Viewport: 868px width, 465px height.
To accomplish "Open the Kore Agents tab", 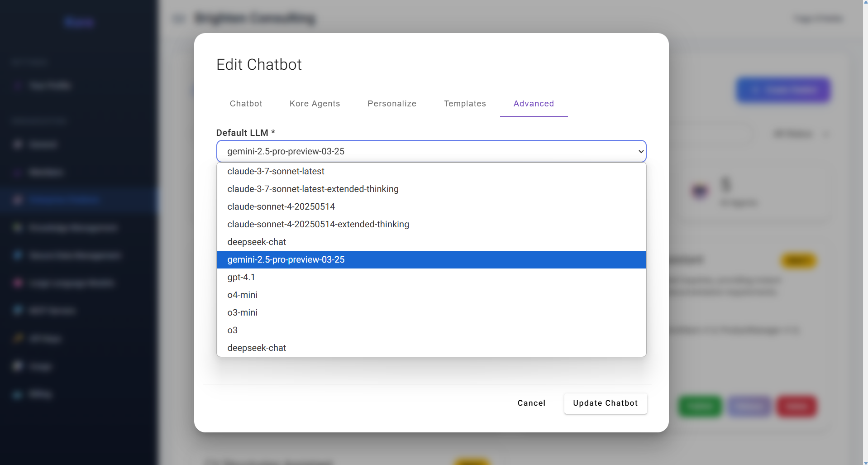I will click(x=315, y=104).
